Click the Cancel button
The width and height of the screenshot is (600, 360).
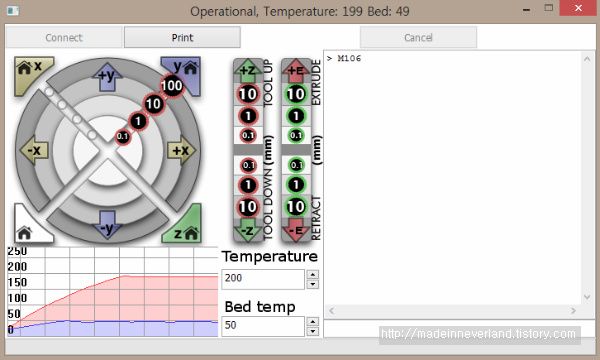(x=418, y=37)
